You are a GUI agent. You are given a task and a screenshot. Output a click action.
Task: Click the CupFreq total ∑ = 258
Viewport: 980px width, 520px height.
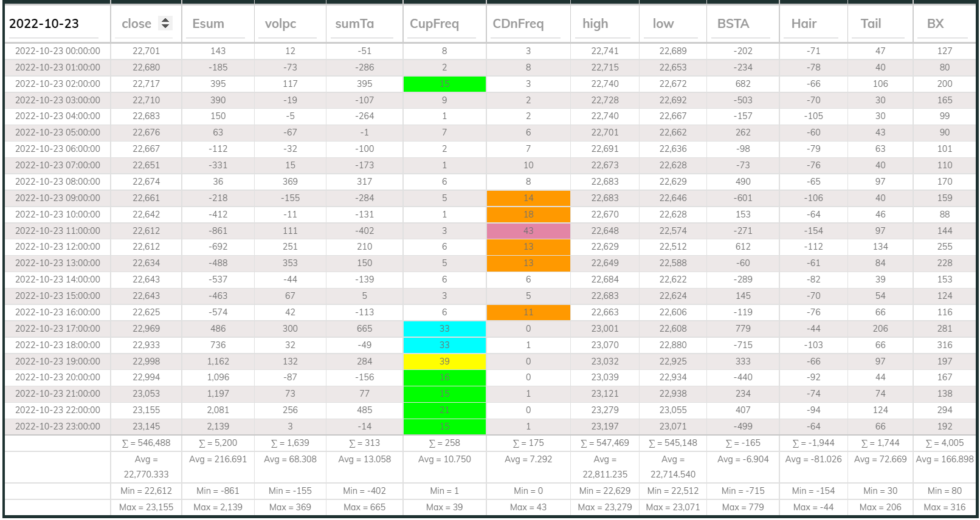(x=444, y=443)
